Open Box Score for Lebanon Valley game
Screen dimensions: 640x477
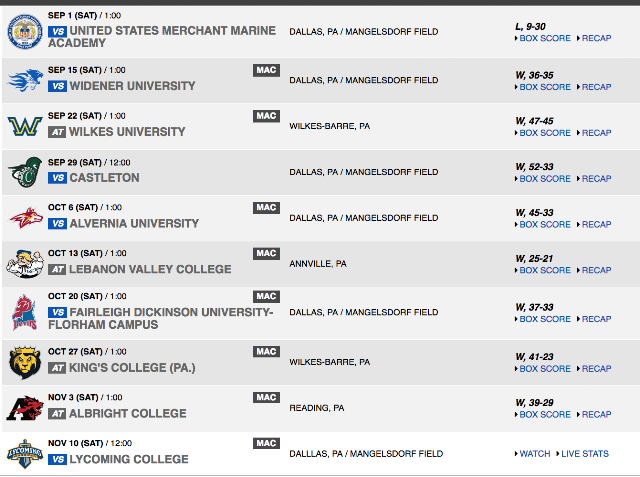pyautogui.click(x=545, y=270)
